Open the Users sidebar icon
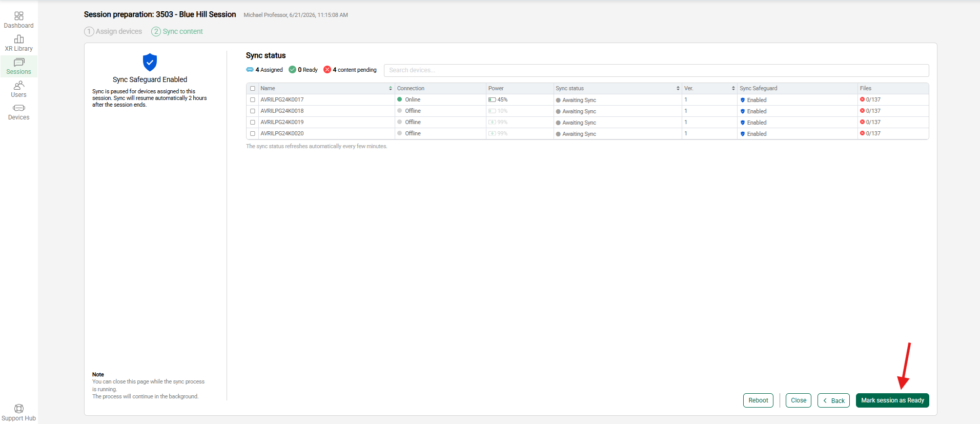 [x=19, y=85]
